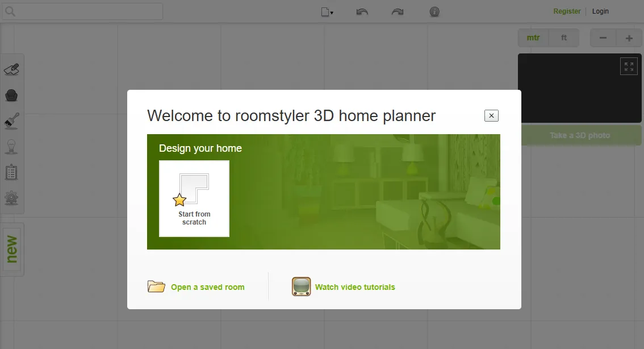Select the paint brush styling tool
This screenshot has height=349, width=644.
pyautogui.click(x=12, y=121)
